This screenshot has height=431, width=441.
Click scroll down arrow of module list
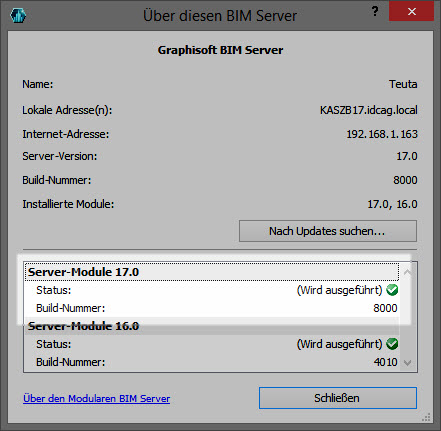407,363
